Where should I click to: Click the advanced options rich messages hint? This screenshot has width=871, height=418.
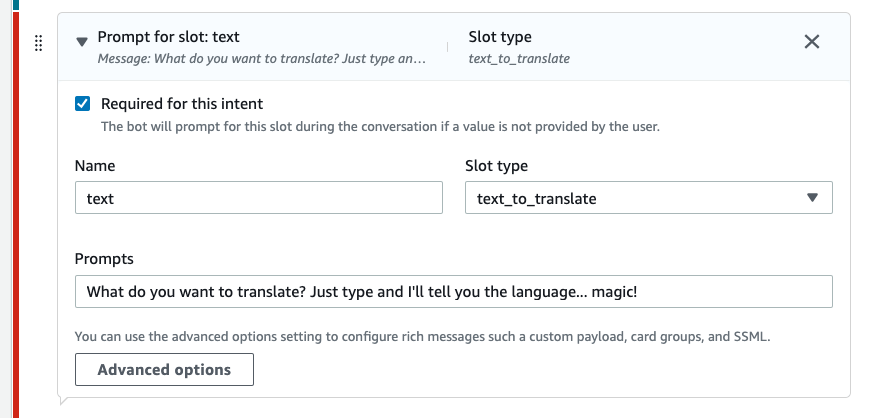coord(423,337)
